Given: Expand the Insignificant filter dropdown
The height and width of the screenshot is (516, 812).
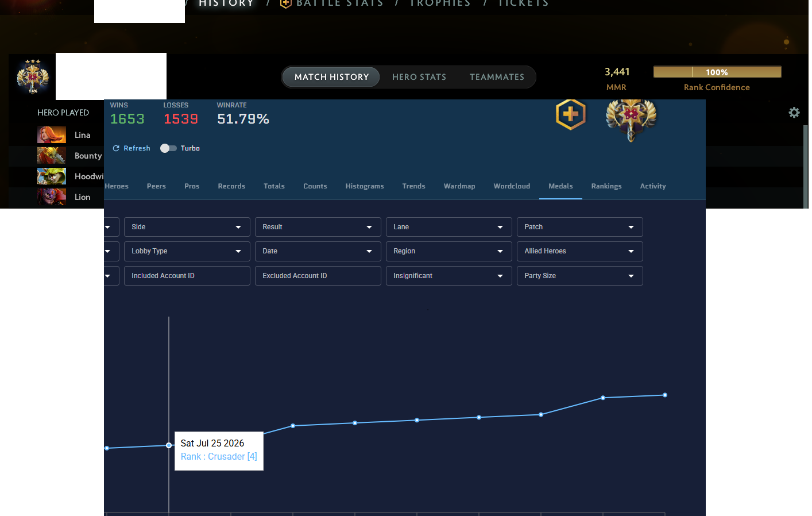Looking at the screenshot, I should click(449, 276).
